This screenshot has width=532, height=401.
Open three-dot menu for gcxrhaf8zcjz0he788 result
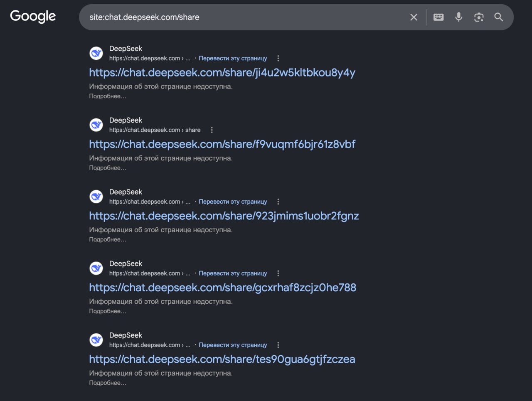click(278, 273)
